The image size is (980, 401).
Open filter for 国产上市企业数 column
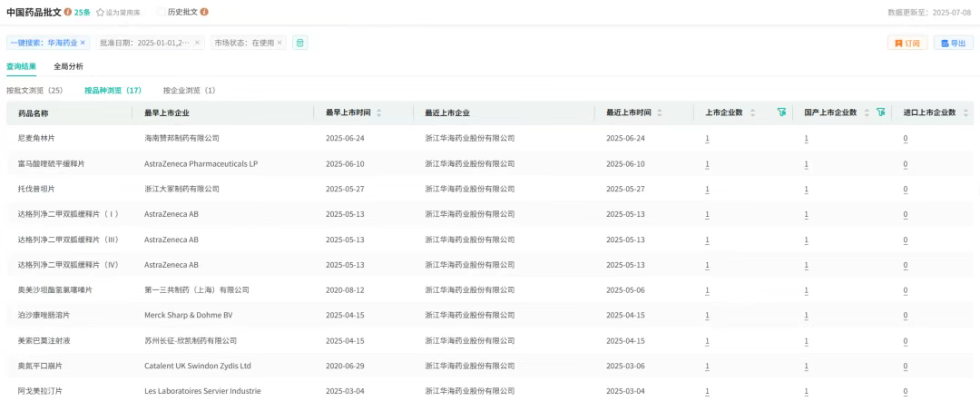coord(880,112)
